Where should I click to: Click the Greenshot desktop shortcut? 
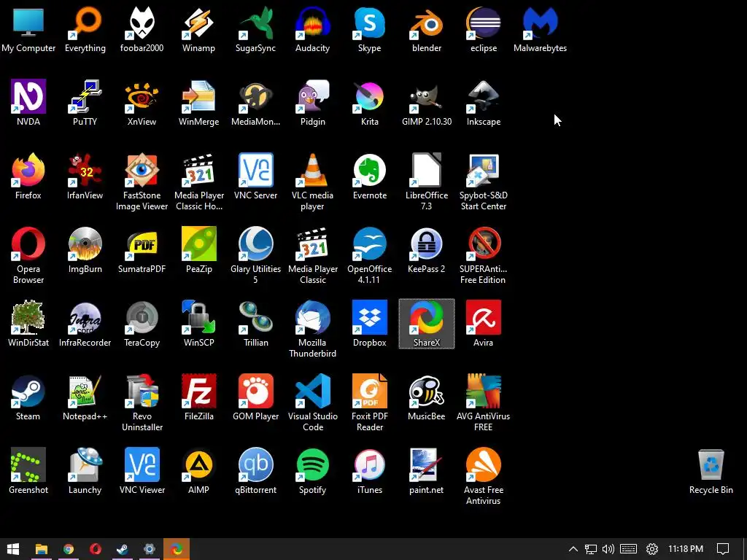click(x=28, y=472)
